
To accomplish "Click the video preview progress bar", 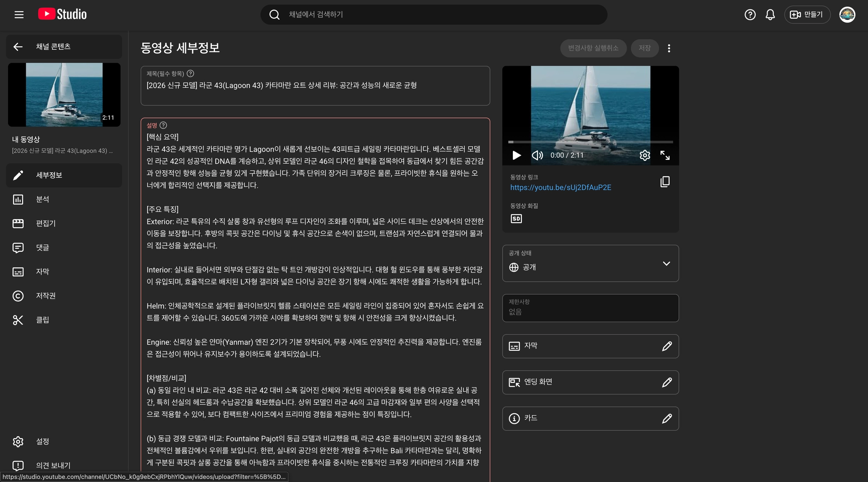I will point(590,142).
